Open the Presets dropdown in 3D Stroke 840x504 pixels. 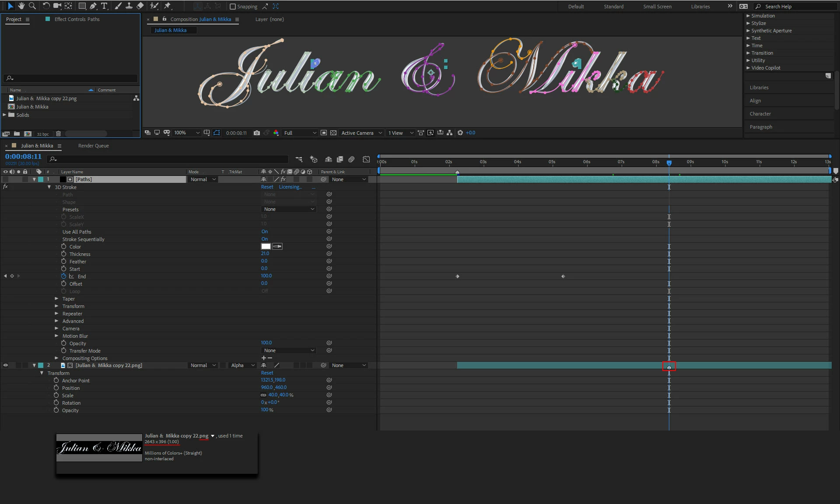point(289,209)
